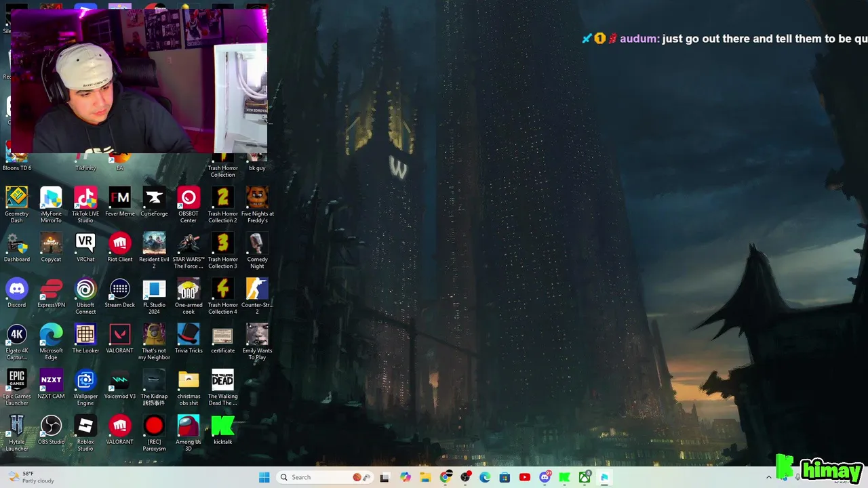Select the Trash Horror Collection 2 icon
Screen dimensions: 868x488
222,205
